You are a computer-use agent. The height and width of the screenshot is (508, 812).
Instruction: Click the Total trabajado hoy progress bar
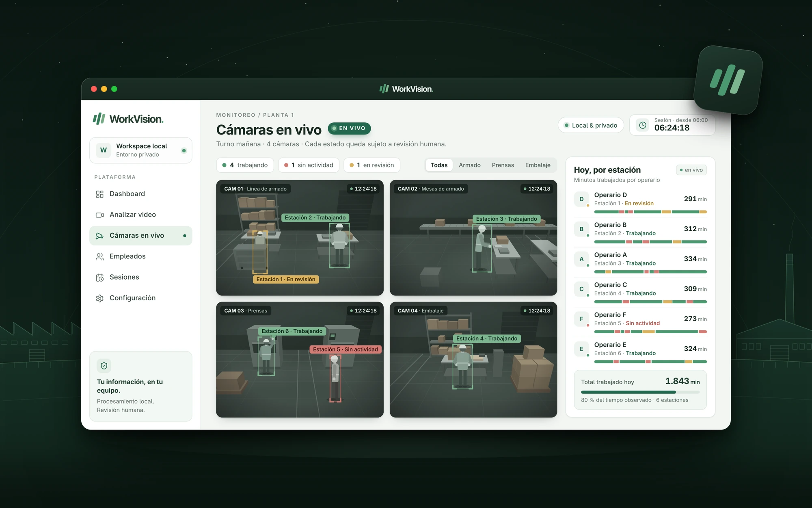point(640,392)
